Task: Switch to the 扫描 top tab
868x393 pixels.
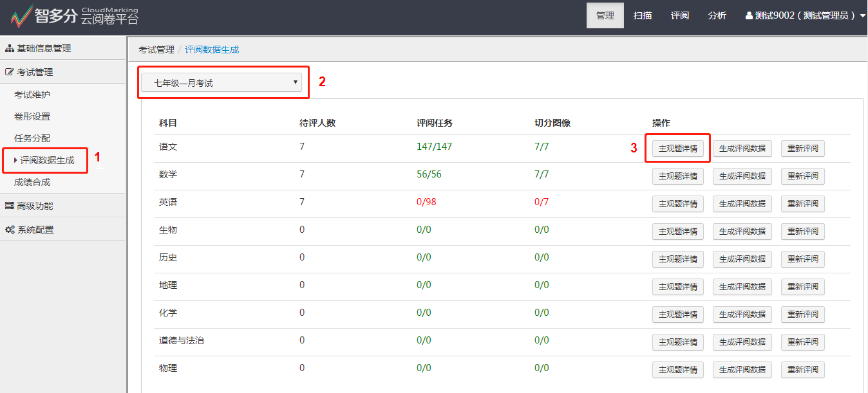Action: pyautogui.click(x=642, y=15)
